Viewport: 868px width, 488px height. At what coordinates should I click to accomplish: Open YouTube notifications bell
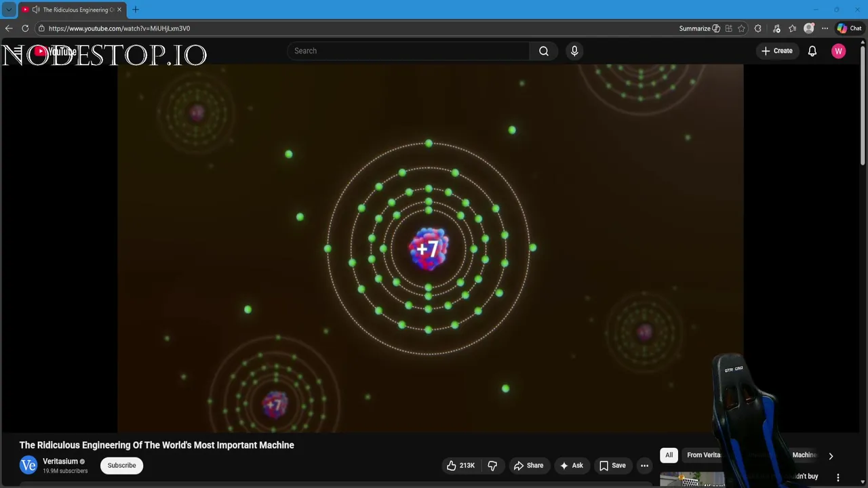[812, 51]
